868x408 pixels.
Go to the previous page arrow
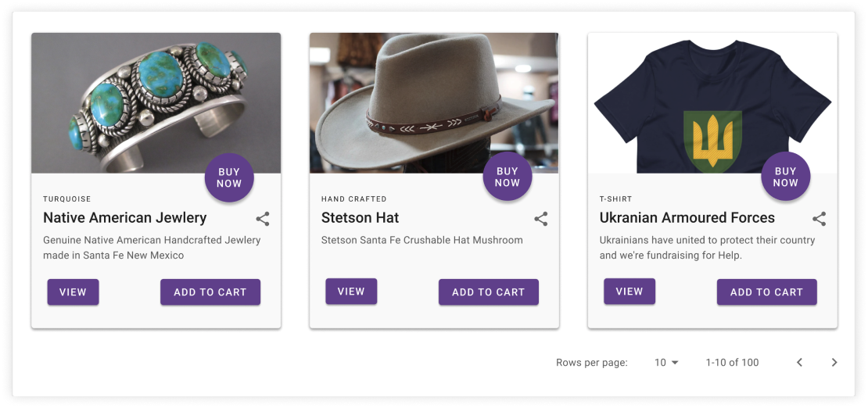799,363
